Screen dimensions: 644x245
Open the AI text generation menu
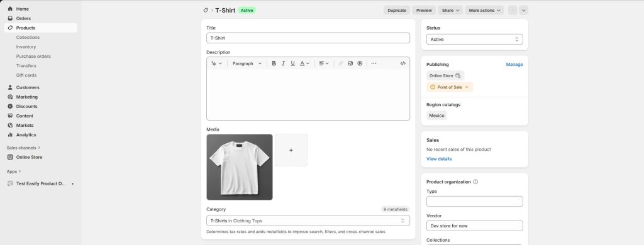pos(216,63)
